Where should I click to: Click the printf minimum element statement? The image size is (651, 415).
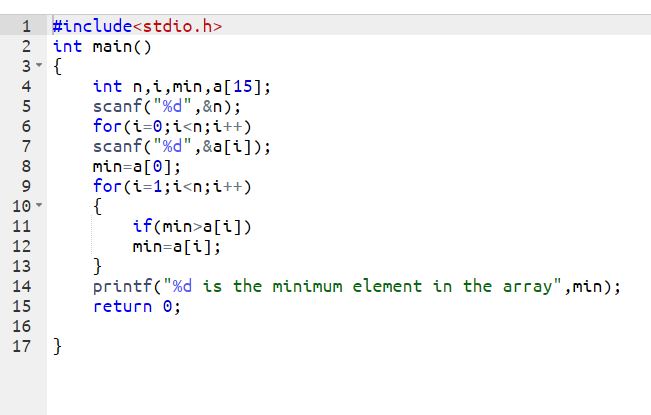click(x=357, y=286)
